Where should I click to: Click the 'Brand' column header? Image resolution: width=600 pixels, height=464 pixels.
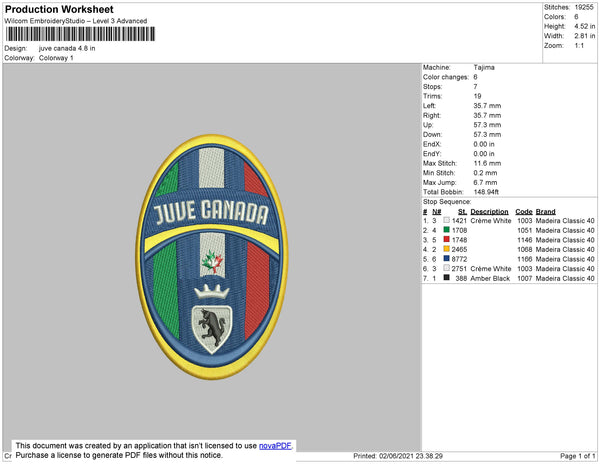(x=545, y=212)
